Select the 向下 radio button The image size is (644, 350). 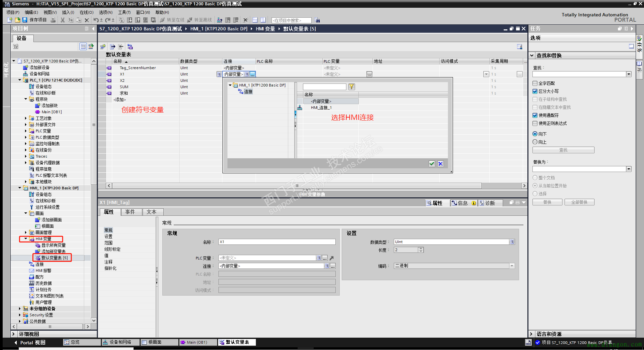pyautogui.click(x=535, y=134)
